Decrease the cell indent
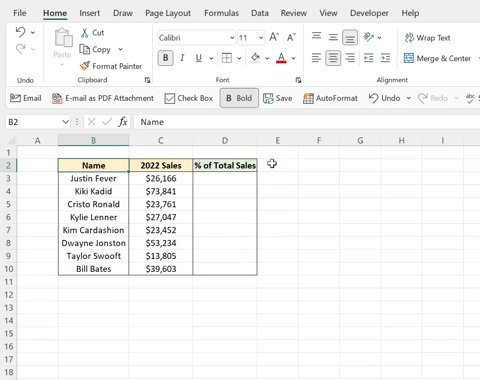 pyautogui.click(x=368, y=58)
